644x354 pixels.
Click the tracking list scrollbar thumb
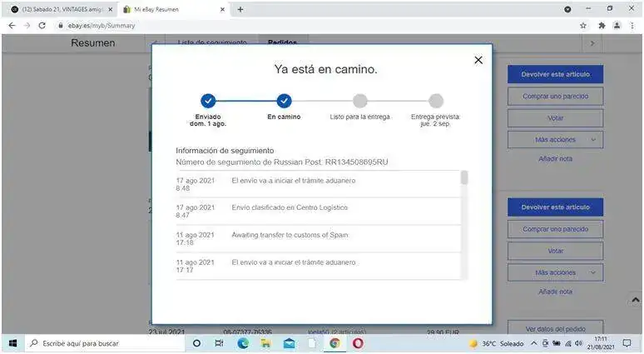pos(464,177)
